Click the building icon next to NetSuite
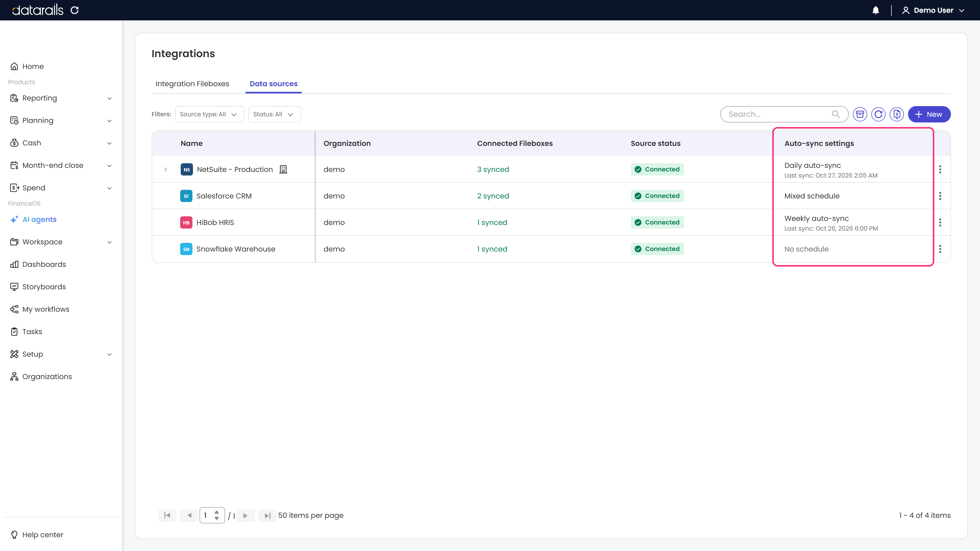Image resolution: width=980 pixels, height=551 pixels. point(283,169)
